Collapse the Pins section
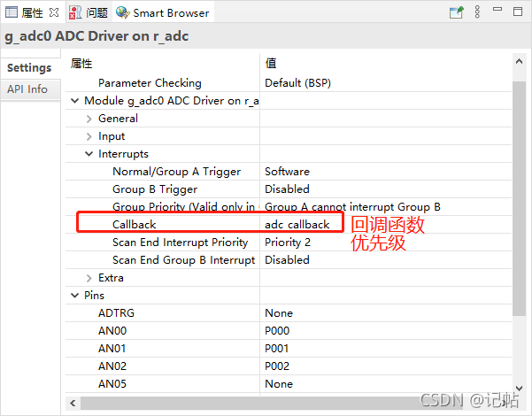 coord(75,296)
